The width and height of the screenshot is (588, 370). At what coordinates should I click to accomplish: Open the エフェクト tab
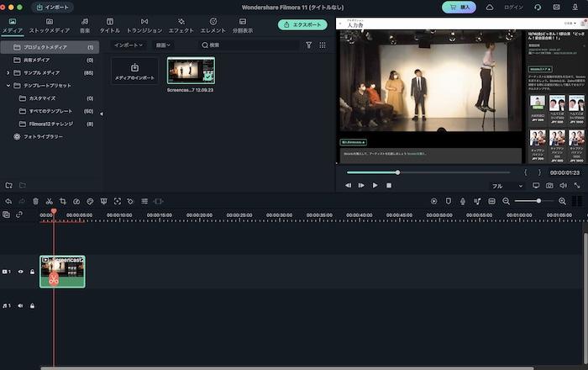181,25
